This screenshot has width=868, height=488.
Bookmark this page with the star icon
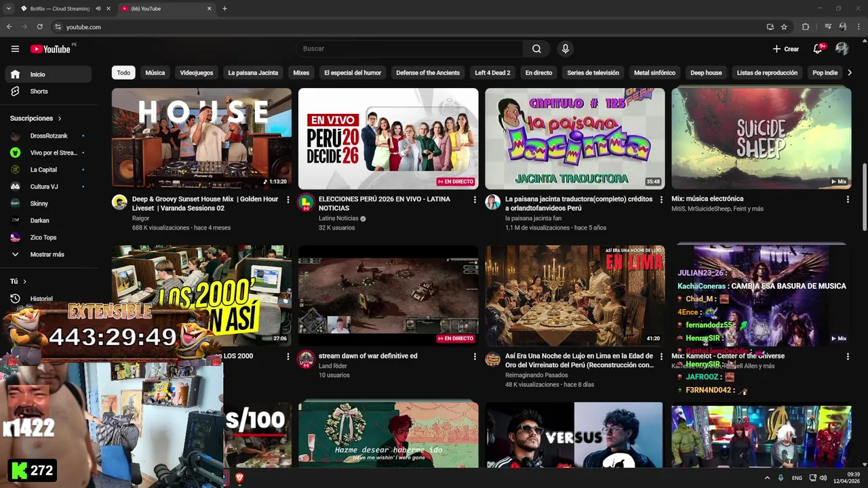pos(784,27)
